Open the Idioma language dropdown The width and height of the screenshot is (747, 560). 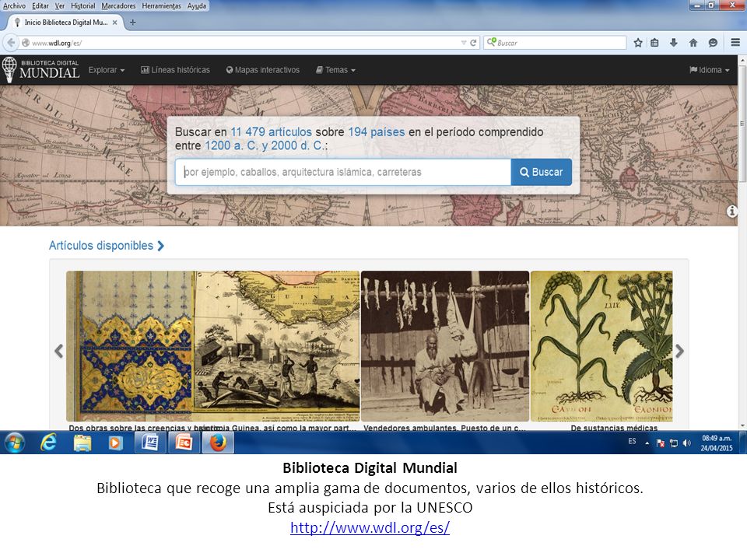710,70
